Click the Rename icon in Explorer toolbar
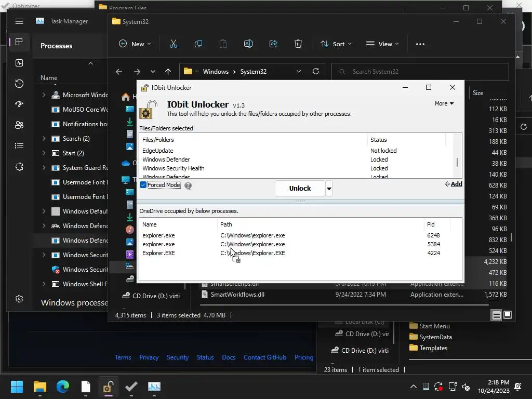This screenshot has width=532, height=399. (248, 44)
